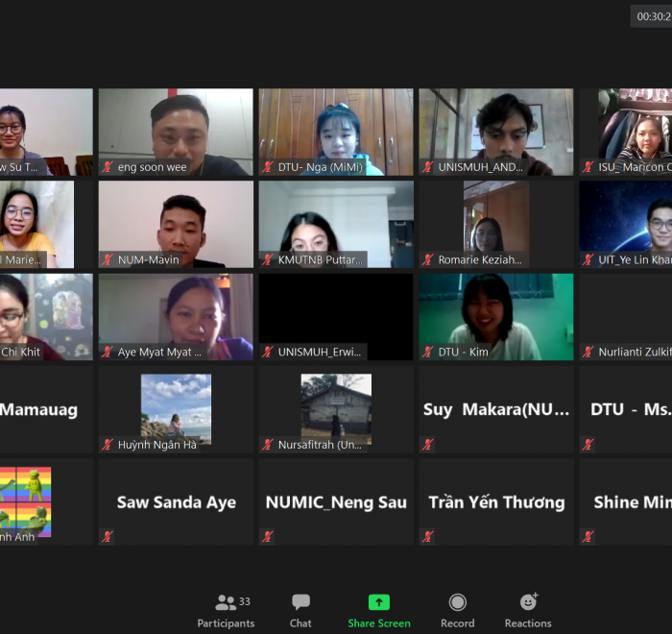Viewport: 672px width, 634px height.
Task: Open the Reactions menu
Action: (528, 610)
